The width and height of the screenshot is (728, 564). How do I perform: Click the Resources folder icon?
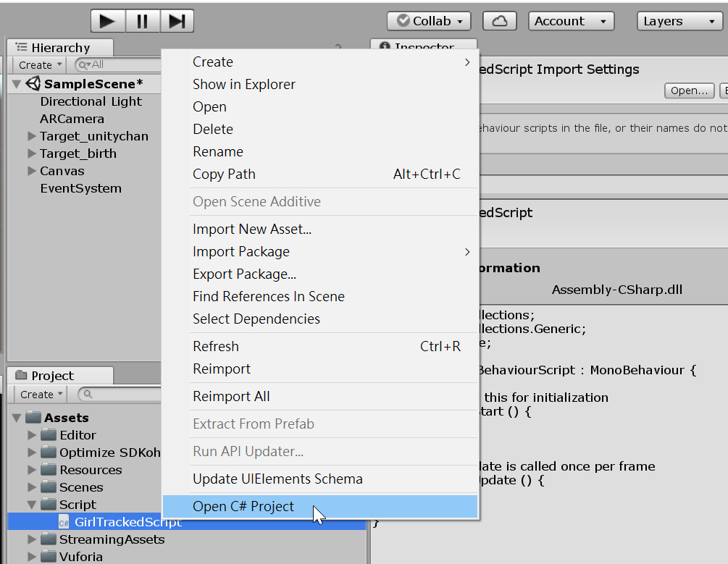[x=49, y=469]
